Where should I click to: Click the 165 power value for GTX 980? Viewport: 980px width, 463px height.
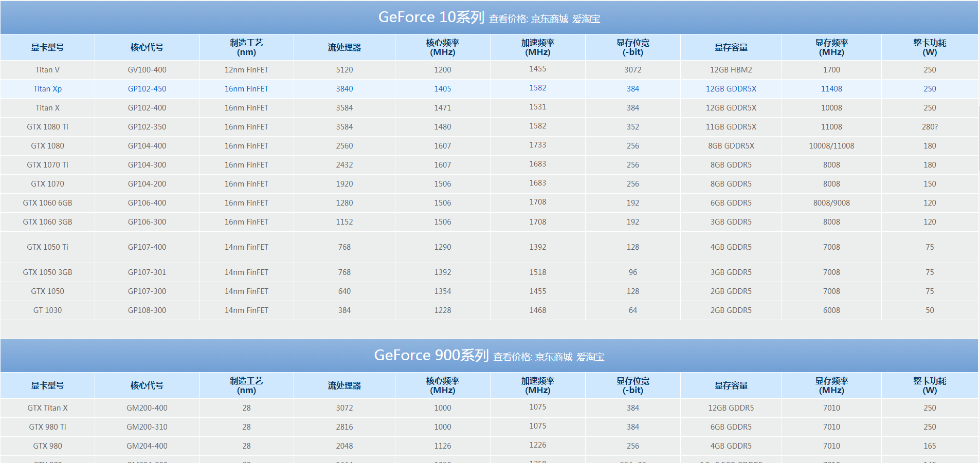(930, 446)
